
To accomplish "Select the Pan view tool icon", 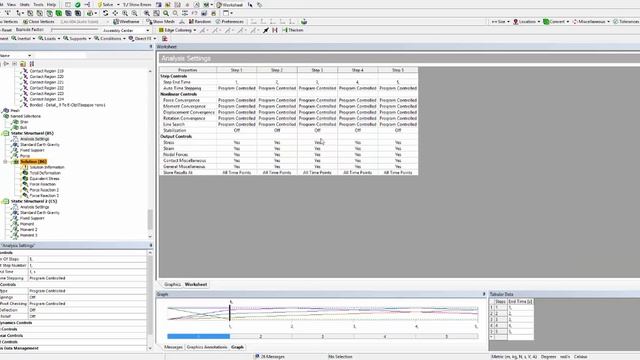I will [115, 13].
